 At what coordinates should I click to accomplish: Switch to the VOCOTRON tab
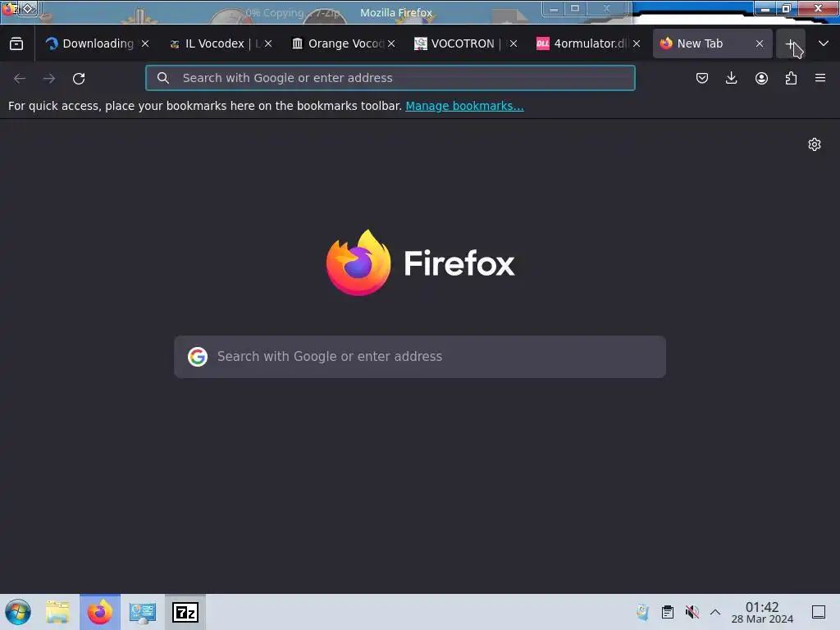(461, 43)
